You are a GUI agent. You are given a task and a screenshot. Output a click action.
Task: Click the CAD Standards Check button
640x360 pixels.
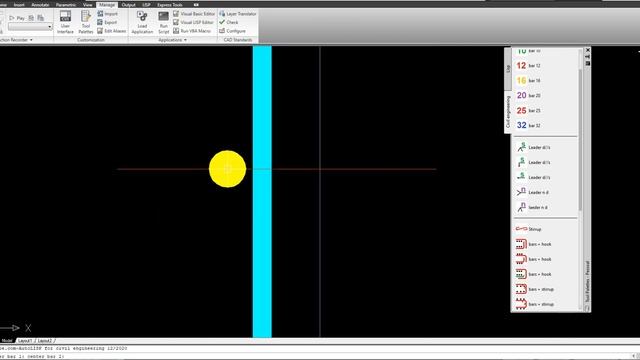[x=229, y=22]
